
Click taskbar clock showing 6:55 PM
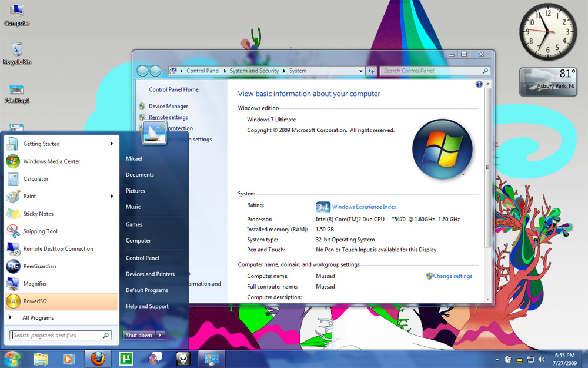pos(565,359)
